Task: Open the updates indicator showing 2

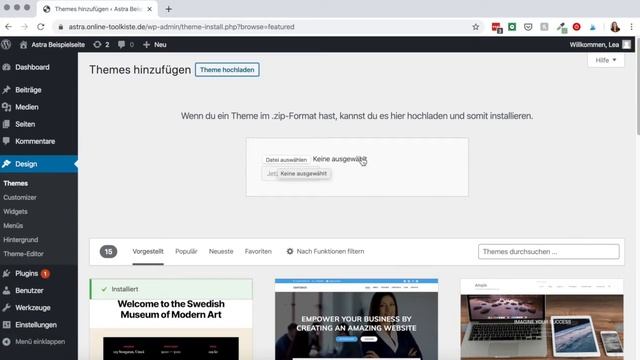Action: tap(101, 44)
